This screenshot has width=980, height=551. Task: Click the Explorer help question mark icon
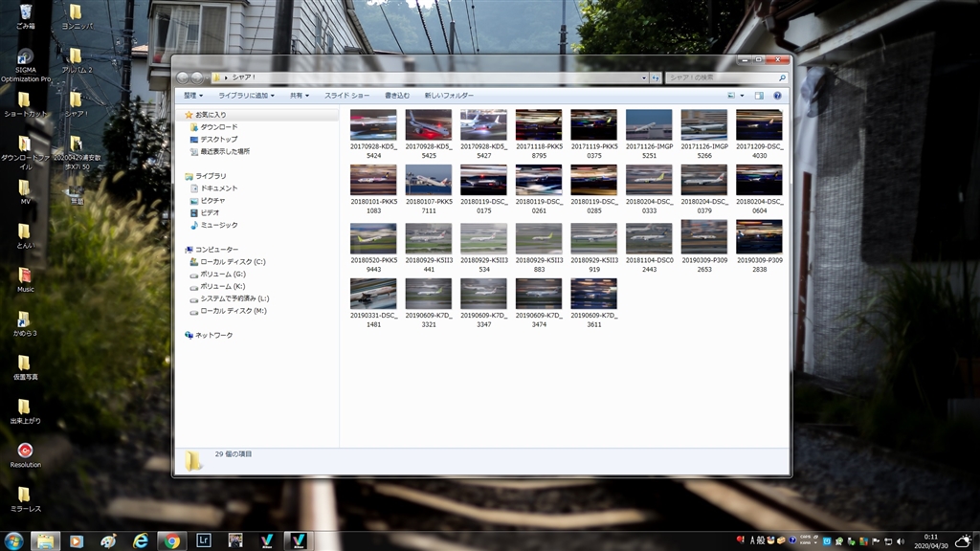pyautogui.click(x=777, y=96)
